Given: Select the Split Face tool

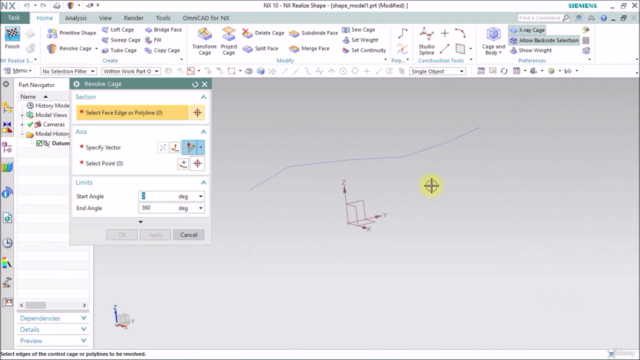Looking at the screenshot, I should [x=260, y=49].
